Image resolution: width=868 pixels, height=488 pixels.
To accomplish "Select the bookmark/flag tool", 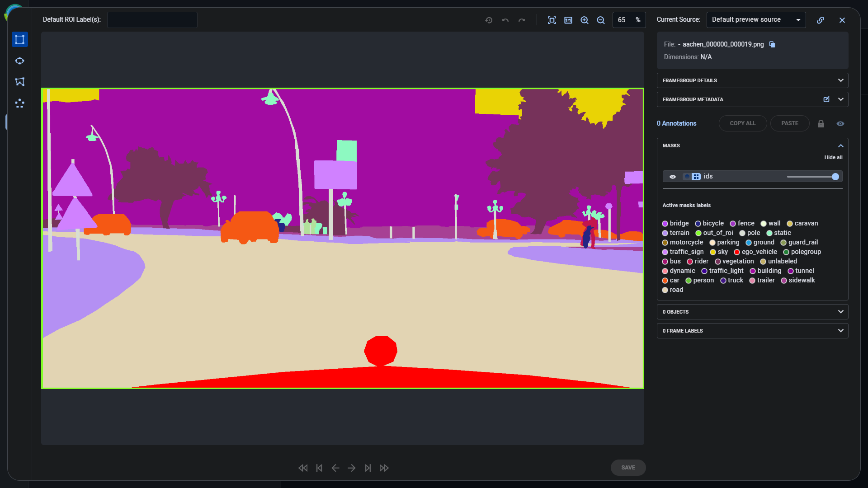I will click(x=20, y=82).
